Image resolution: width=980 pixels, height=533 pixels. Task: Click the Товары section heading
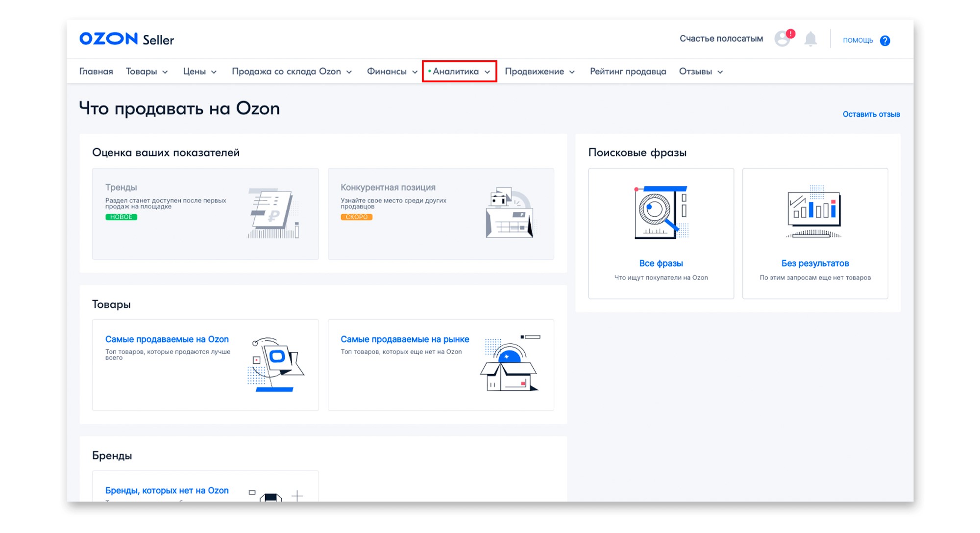point(111,304)
